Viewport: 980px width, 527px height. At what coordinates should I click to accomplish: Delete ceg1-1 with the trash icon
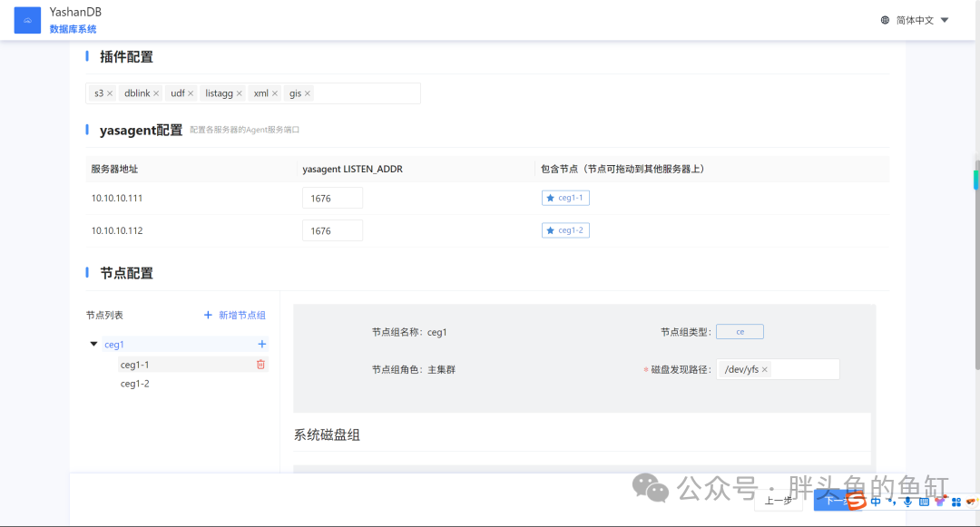click(x=260, y=365)
